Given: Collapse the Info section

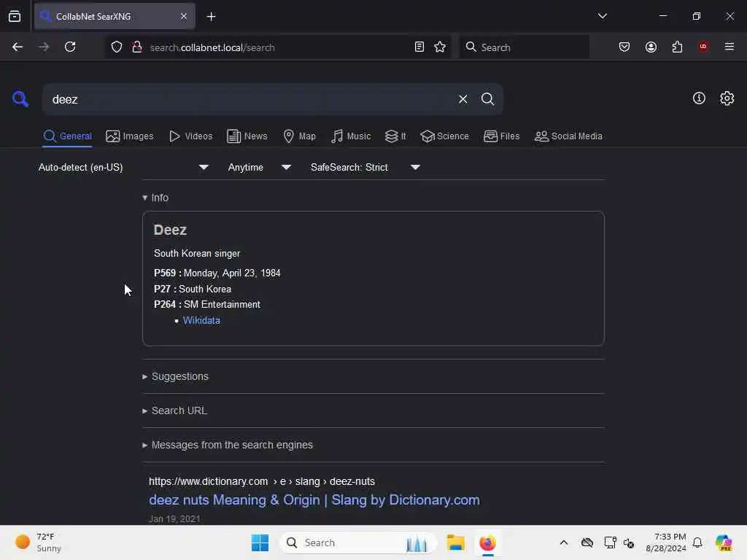Looking at the screenshot, I should click(156, 198).
